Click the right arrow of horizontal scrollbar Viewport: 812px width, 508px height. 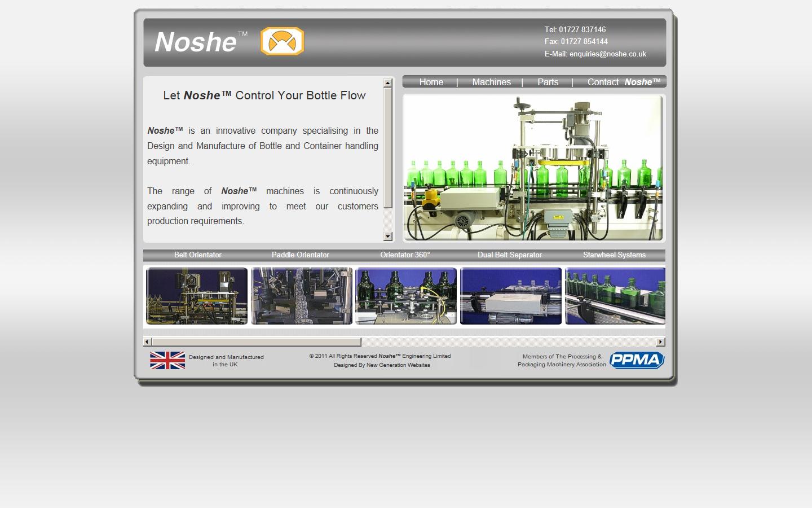[x=660, y=341]
